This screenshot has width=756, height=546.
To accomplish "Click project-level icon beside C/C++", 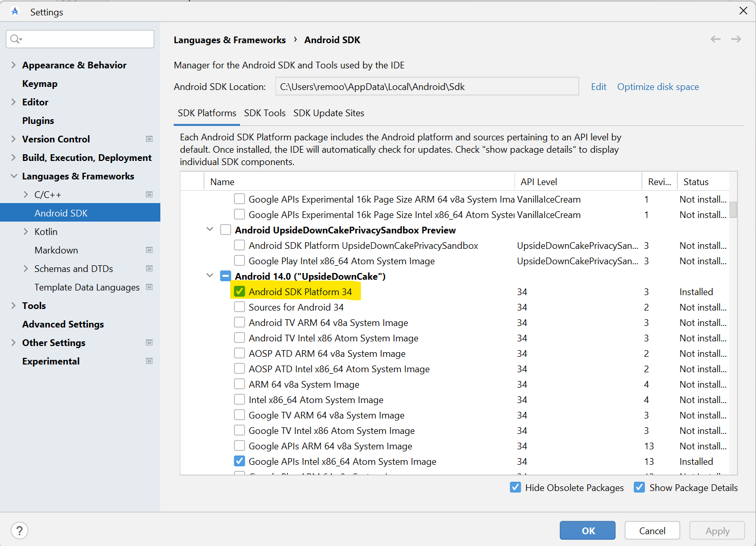I will (150, 194).
